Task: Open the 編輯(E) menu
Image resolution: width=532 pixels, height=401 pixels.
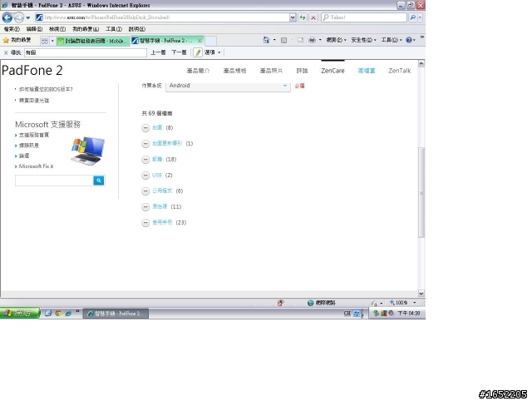Action: coord(34,29)
